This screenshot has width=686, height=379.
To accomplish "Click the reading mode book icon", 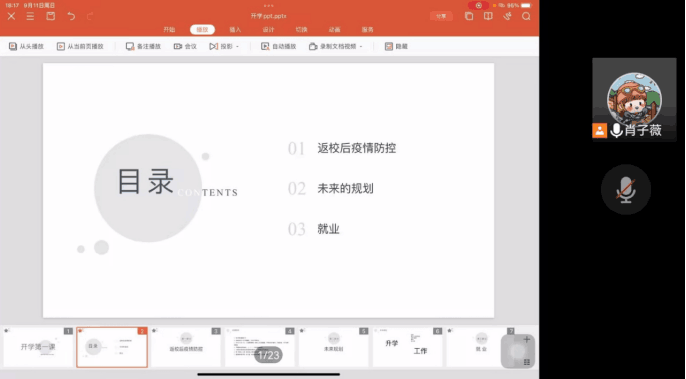I will pyautogui.click(x=488, y=16).
